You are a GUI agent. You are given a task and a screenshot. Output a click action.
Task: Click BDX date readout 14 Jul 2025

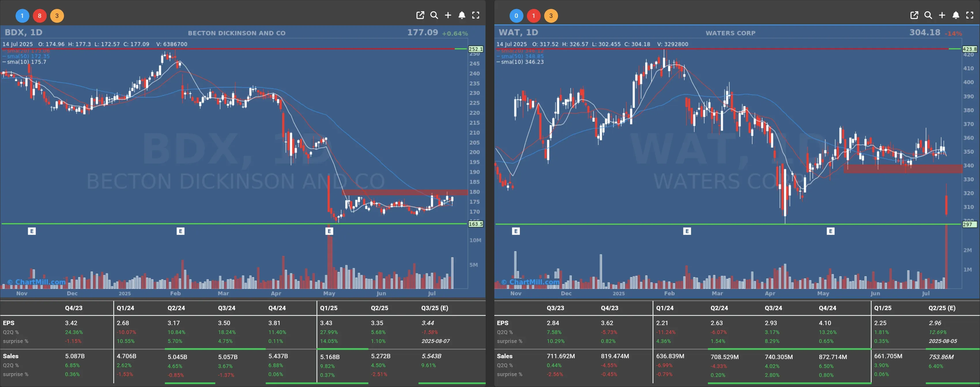[18, 44]
